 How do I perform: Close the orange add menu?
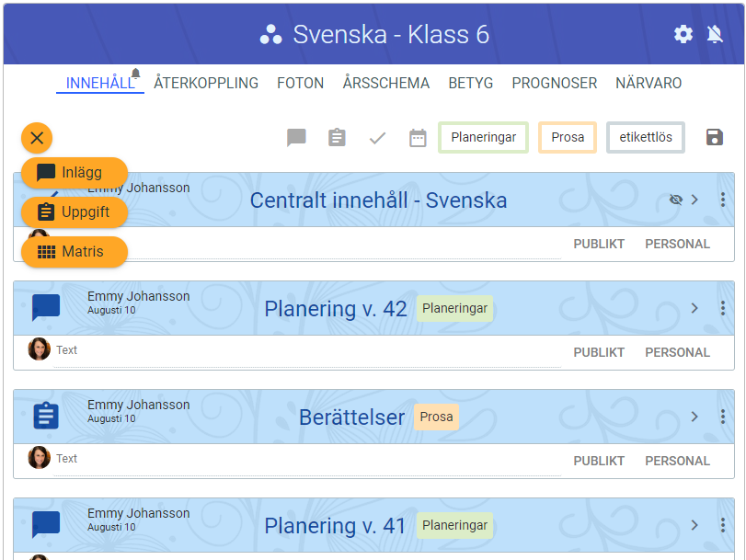[x=37, y=138]
